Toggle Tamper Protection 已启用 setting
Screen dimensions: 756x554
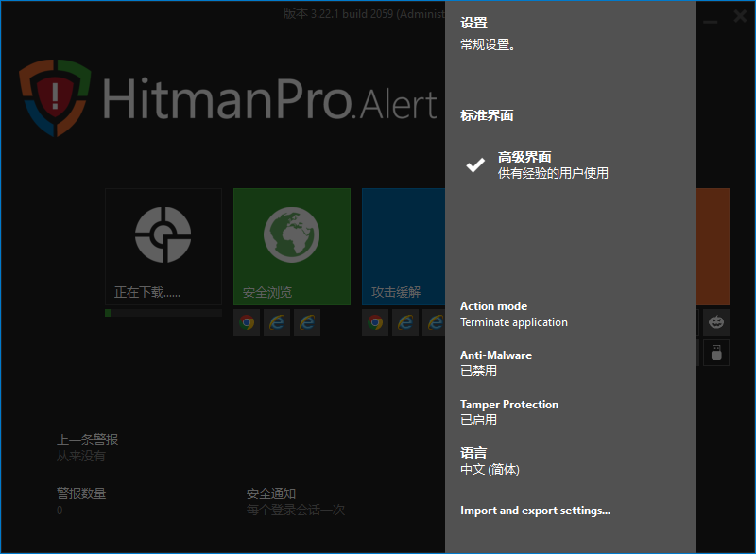(x=509, y=412)
